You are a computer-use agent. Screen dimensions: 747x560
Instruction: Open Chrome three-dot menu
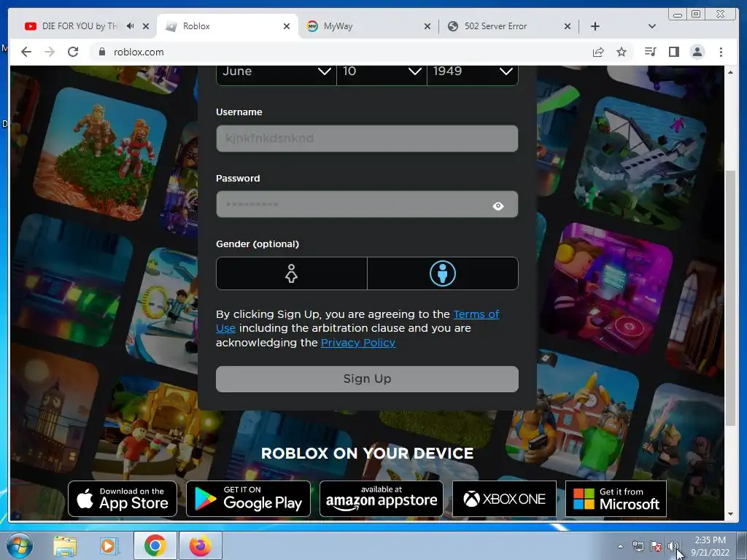click(x=721, y=52)
